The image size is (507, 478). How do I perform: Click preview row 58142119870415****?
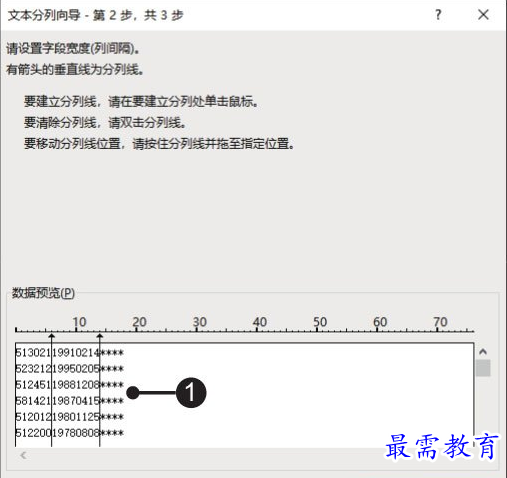[70, 401]
